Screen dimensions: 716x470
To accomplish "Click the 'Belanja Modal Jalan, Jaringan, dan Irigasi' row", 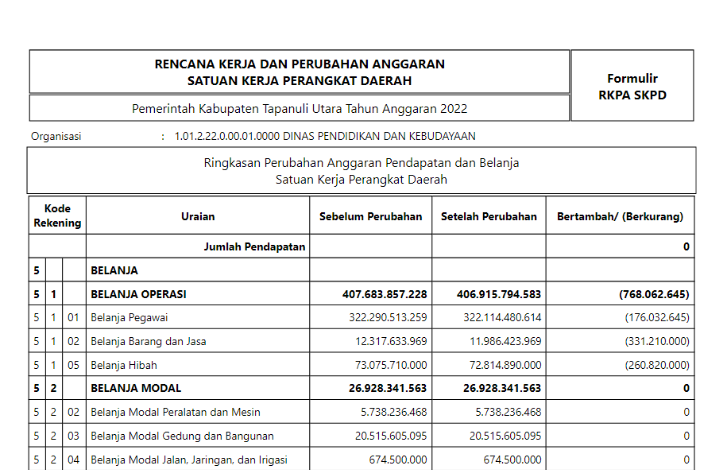I will (x=189, y=460).
